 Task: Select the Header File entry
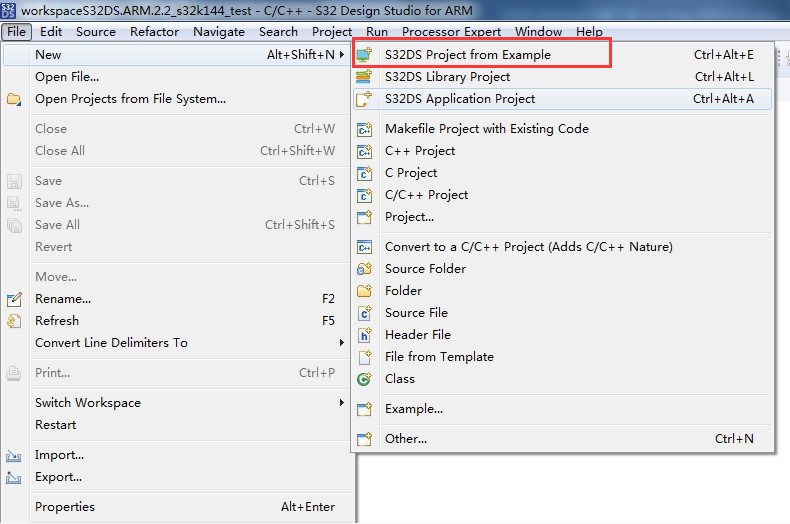coord(562,335)
